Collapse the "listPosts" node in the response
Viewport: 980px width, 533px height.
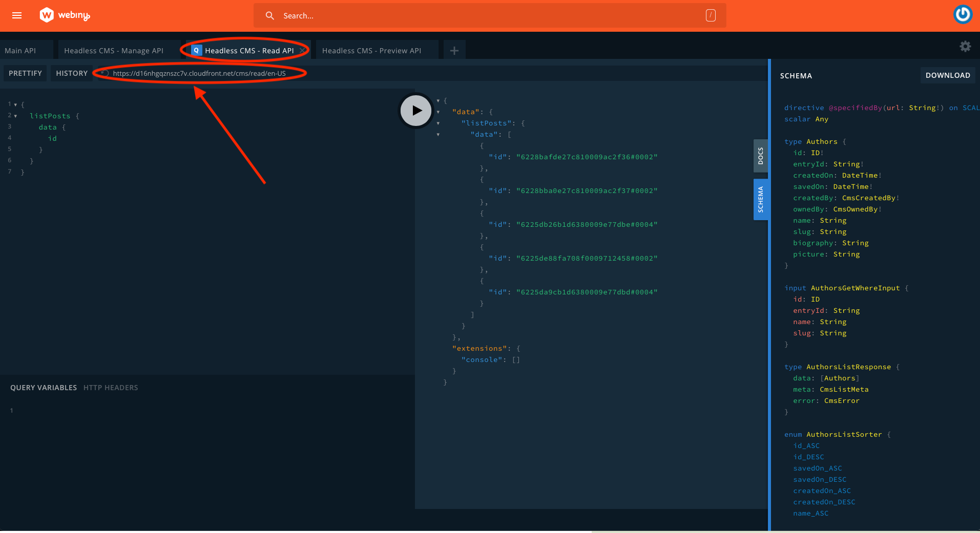click(438, 123)
